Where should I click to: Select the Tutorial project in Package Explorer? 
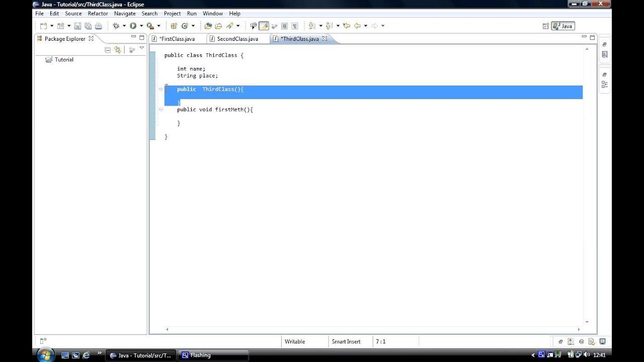64,59
